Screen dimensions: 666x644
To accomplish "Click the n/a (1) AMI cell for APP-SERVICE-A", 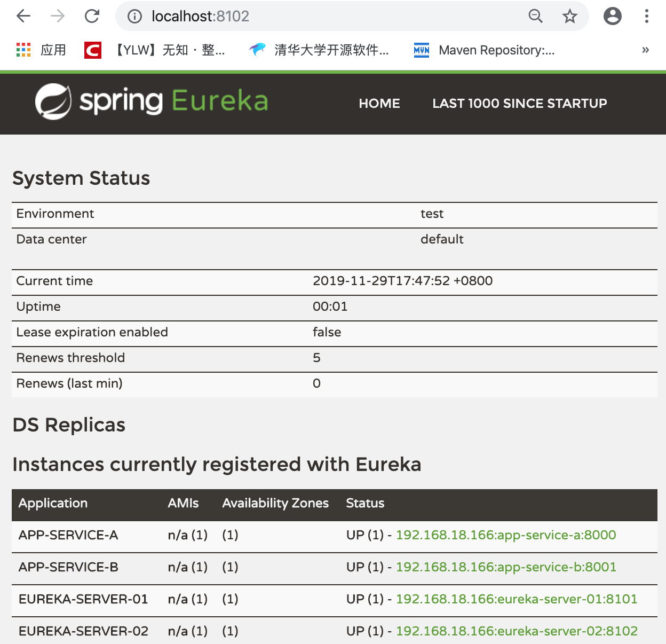I will click(187, 535).
